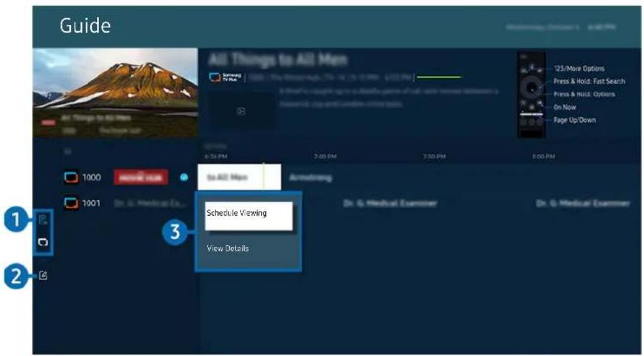Click the 'Page Up/Down' remote hint
Screen dimensions: 644x356
(x=574, y=120)
